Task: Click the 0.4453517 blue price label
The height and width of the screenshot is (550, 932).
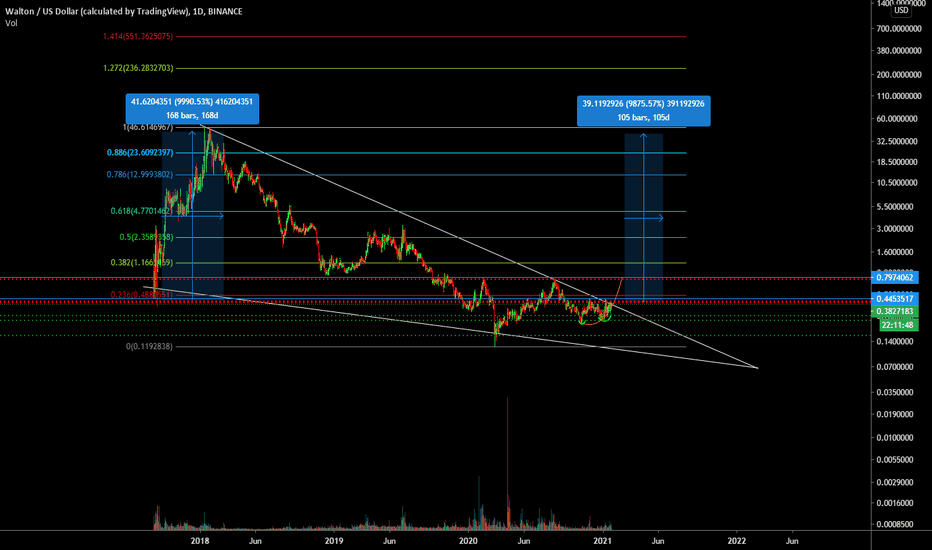Action: click(895, 298)
